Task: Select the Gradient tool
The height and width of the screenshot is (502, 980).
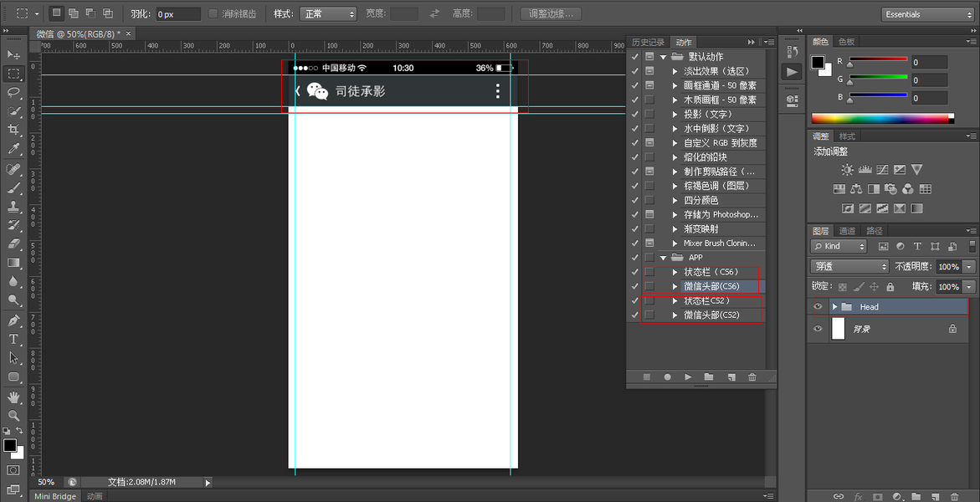Action: (13, 263)
